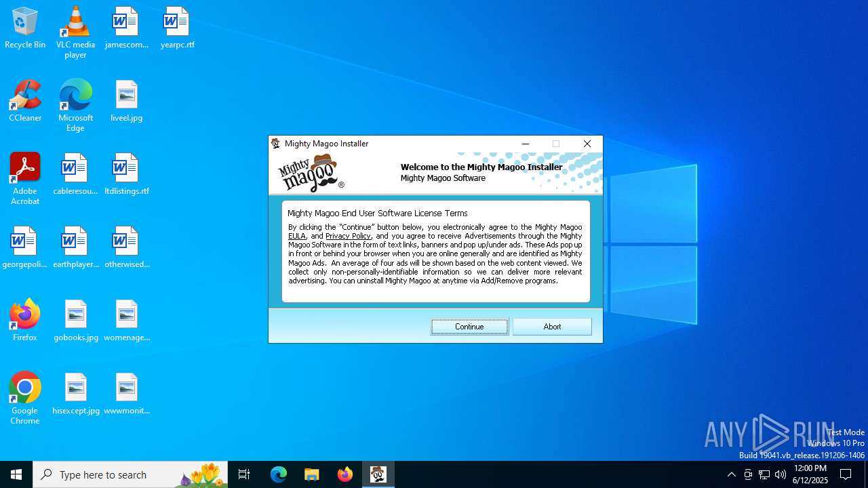868x488 pixels.
Task: Open Microsoft Edge desktop shortcut
Action: click(x=75, y=106)
